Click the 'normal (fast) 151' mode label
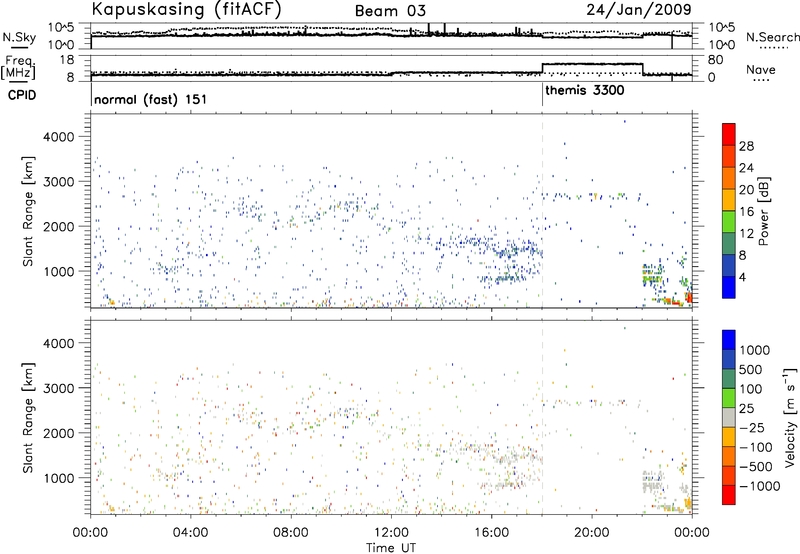The width and height of the screenshot is (800, 554). 151,99
